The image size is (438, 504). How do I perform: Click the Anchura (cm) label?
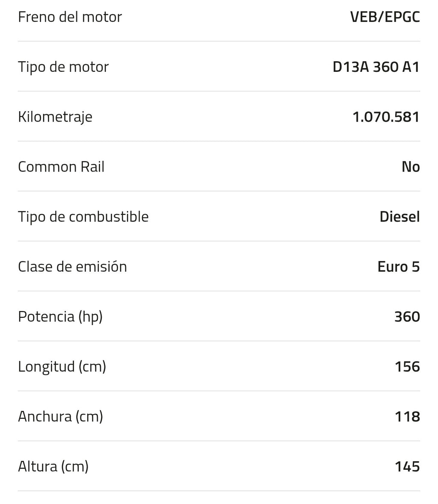(x=61, y=417)
